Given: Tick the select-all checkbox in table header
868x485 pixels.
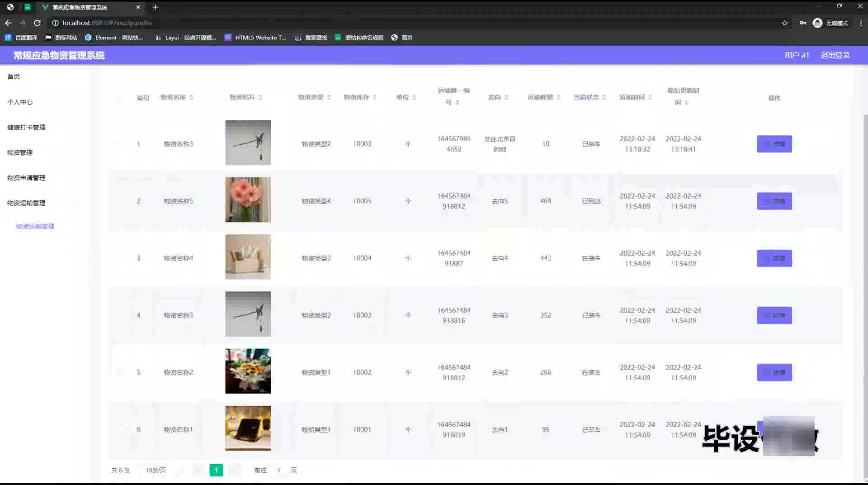Looking at the screenshot, I should [119, 98].
